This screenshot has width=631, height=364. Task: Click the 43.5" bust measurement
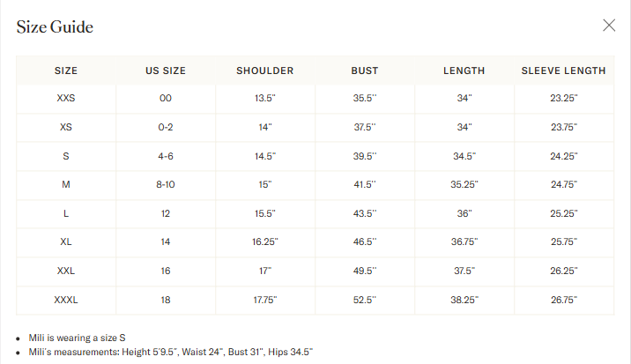coord(365,214)
